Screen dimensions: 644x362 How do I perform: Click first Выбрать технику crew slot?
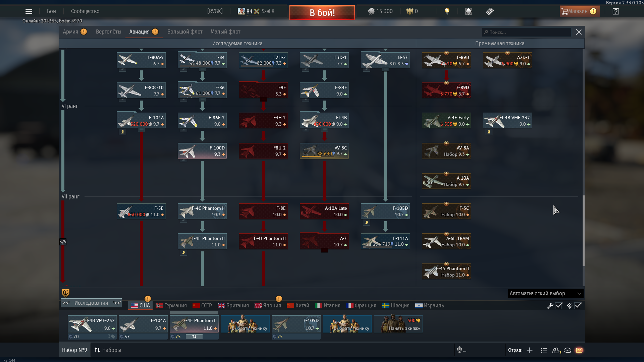click(245, 324)
